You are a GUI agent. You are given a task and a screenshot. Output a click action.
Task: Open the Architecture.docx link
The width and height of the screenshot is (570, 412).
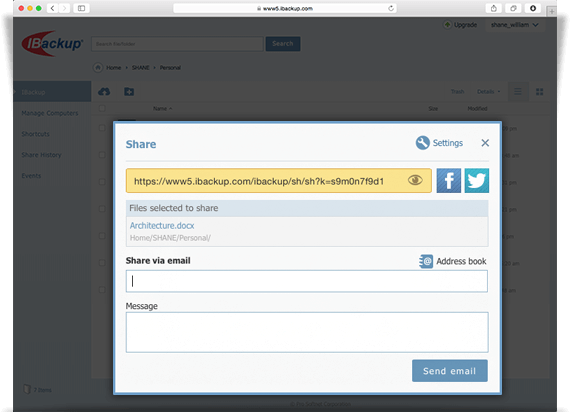162,225
